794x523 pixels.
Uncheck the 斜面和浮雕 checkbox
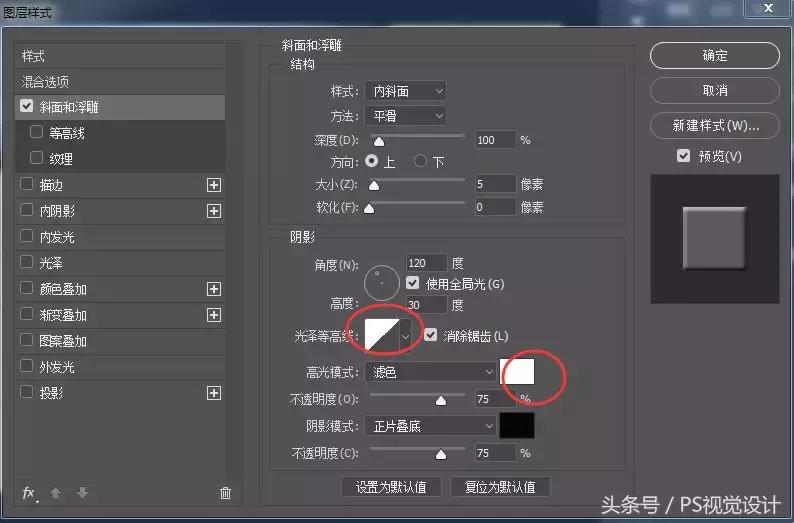[26, 106]
